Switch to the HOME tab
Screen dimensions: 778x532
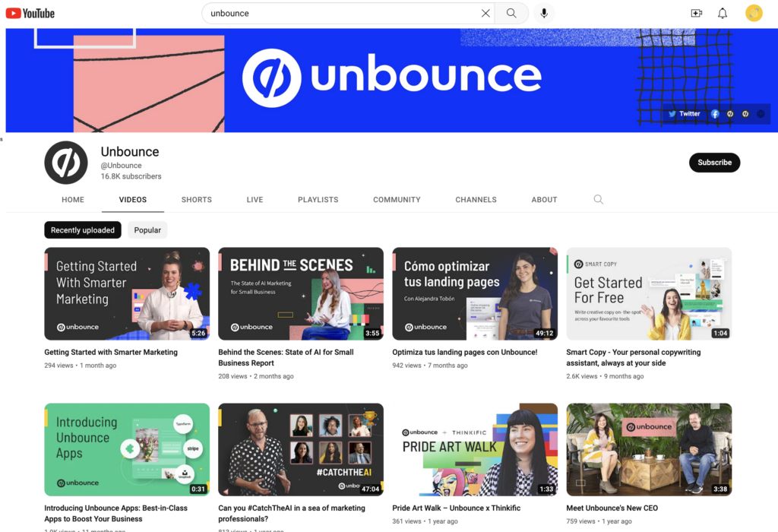(73, 199)
